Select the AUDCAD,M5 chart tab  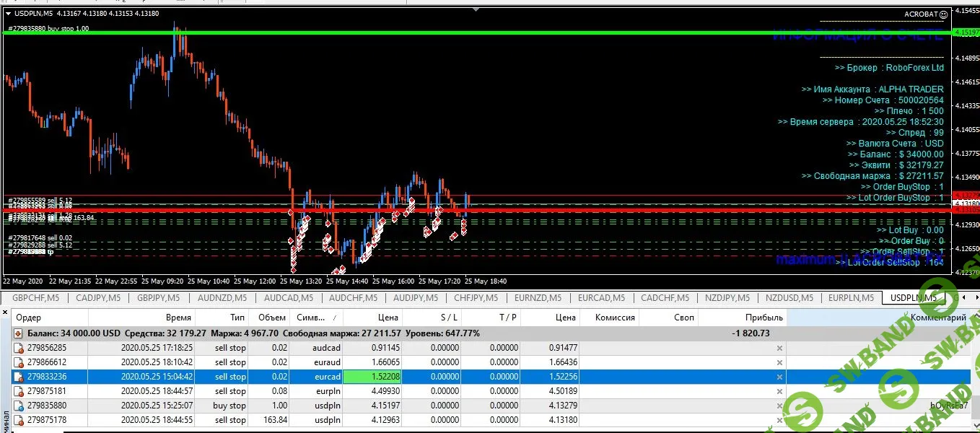288,298
